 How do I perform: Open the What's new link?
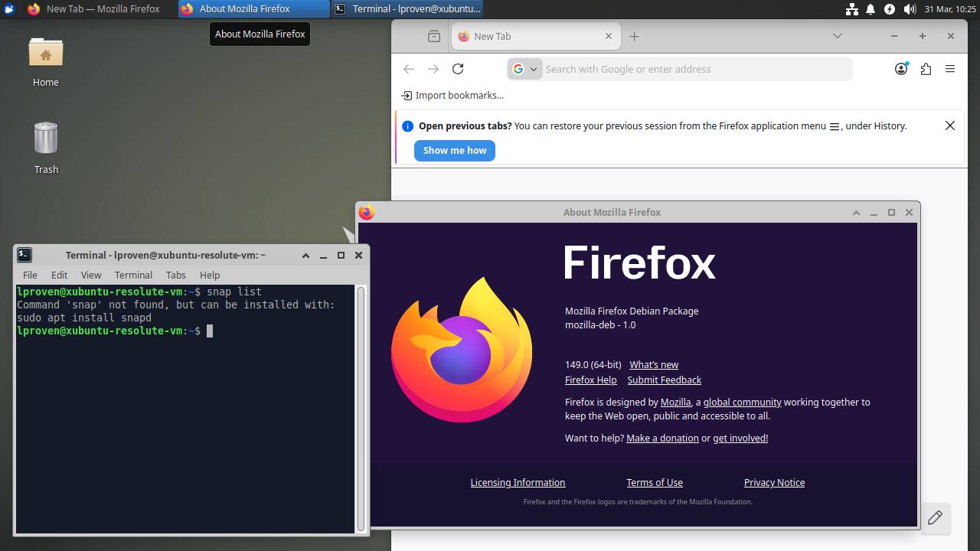pyautogui.click(x=654, y=365)
